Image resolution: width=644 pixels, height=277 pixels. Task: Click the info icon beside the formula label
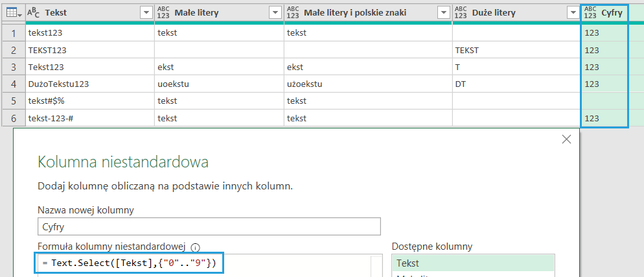[196, 247]
